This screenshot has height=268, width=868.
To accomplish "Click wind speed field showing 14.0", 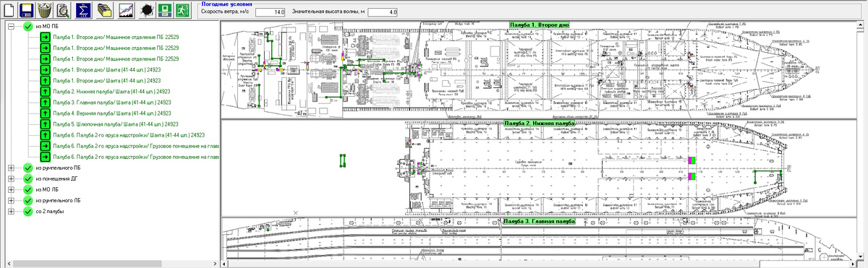I will 271,12.
